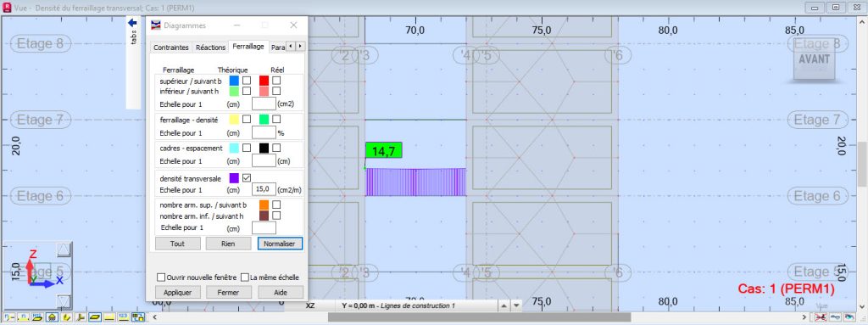Click the support symbol icon in bottom toolbar

[81, 317]
